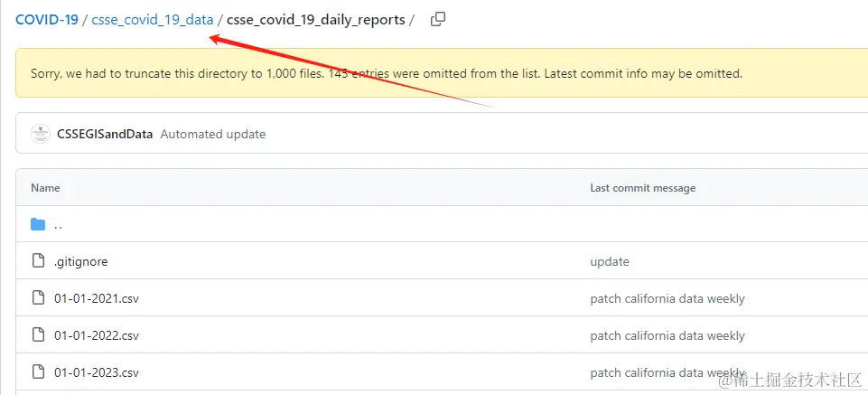Click the file icon beside 01-01-2022.csv

(38, 335)
